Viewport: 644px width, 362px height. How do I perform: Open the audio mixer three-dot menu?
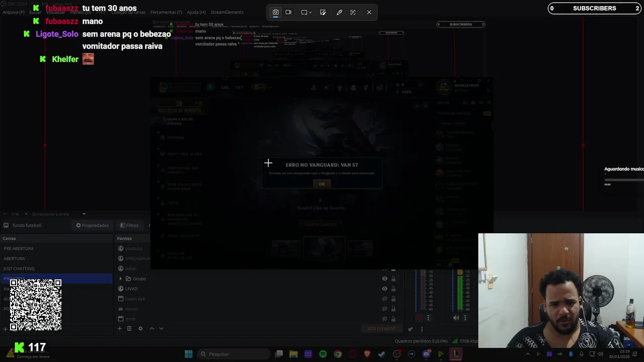pyautogui.click(x=422, y=329)
